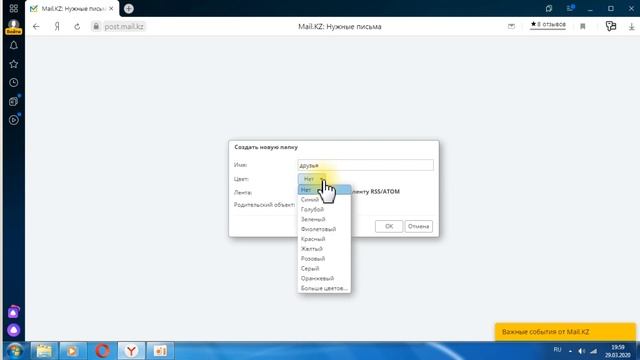Click the mail envelope icon in address bar
This screenshot has height=360, width=640.
click(x=511, y=27)
